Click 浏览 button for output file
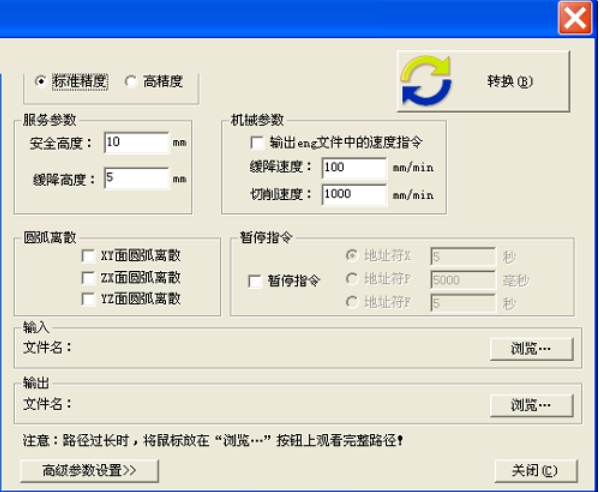This screenshot has height=492, width=600. 532,405
